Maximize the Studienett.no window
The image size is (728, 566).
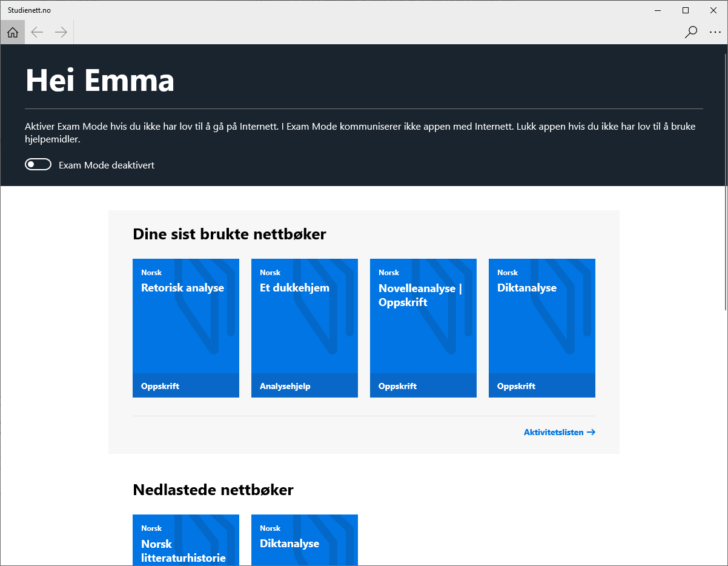pos(686,10)
